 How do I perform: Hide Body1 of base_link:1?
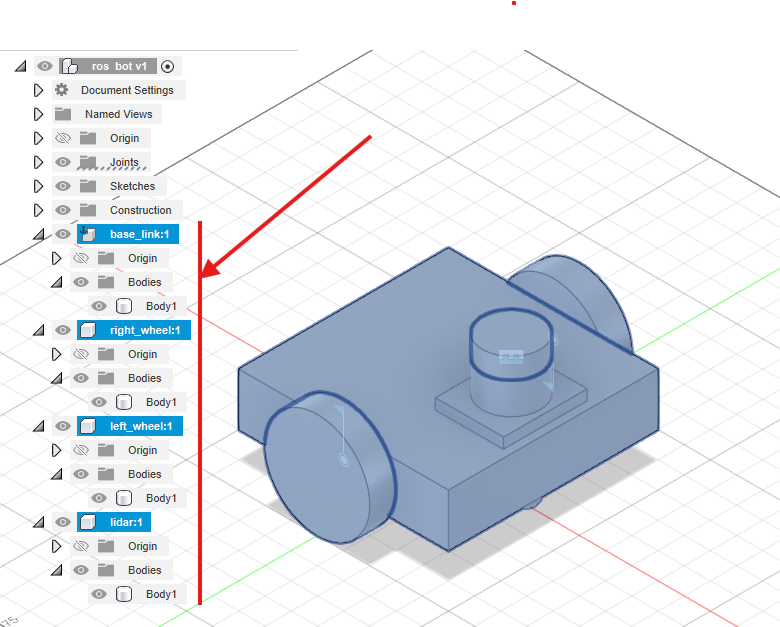coord(99,306)
